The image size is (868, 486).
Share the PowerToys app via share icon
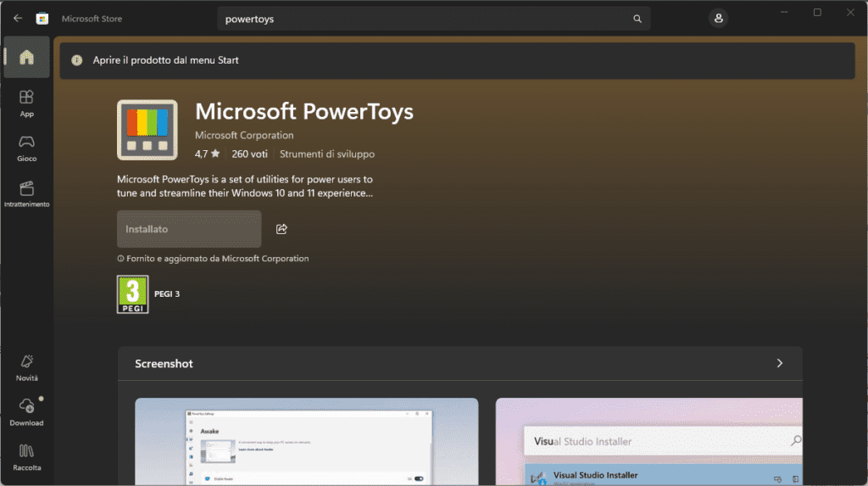(281, 229)
